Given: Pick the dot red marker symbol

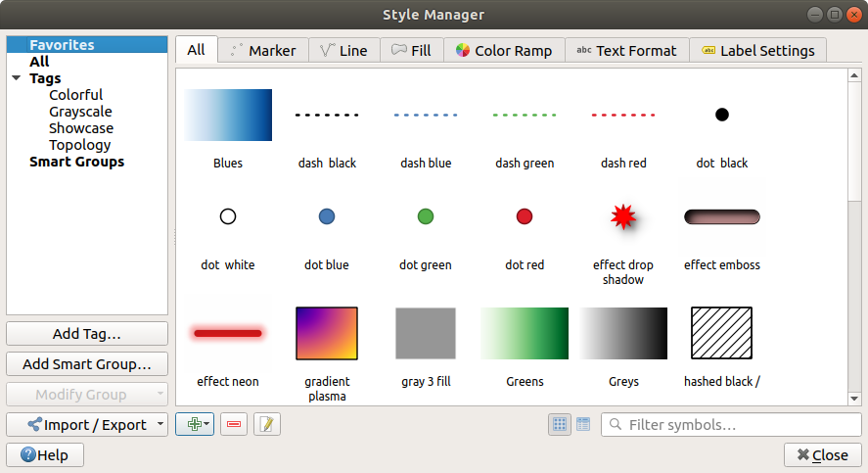Looking at the screenshot, I should click(525, 217).
